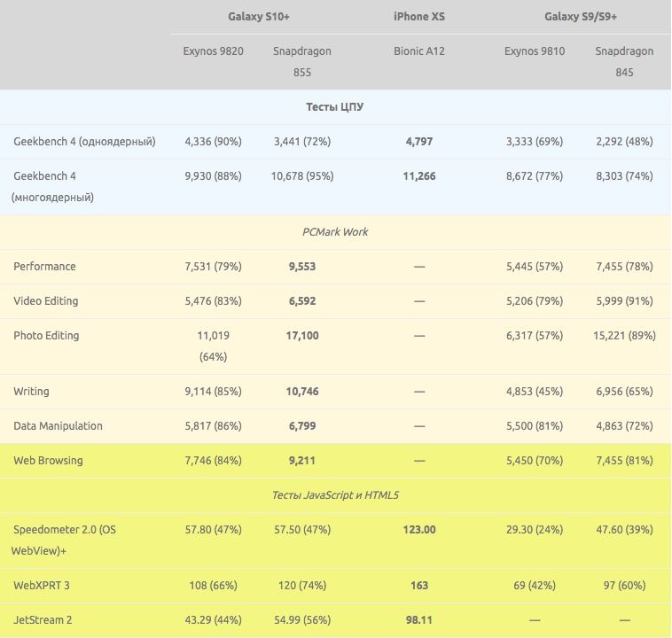Select the bold value 123.00
The width and height of the screenshot is (672, 638).
[x=419, y=530]
